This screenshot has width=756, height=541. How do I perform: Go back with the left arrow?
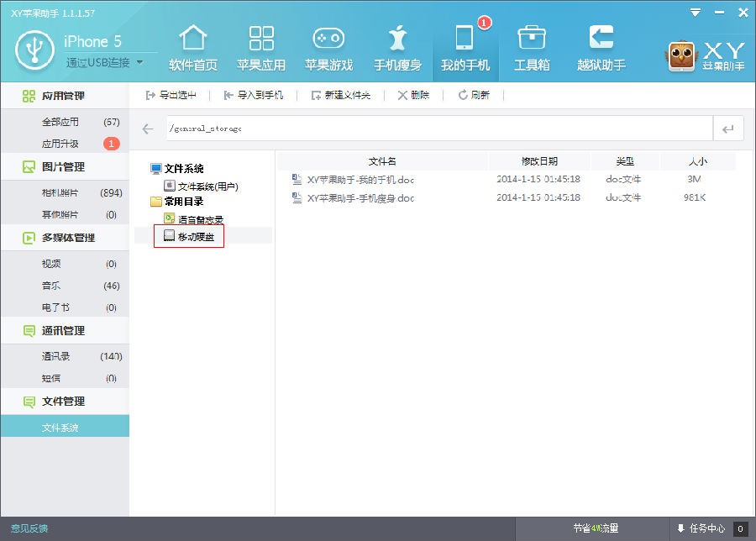148,129
